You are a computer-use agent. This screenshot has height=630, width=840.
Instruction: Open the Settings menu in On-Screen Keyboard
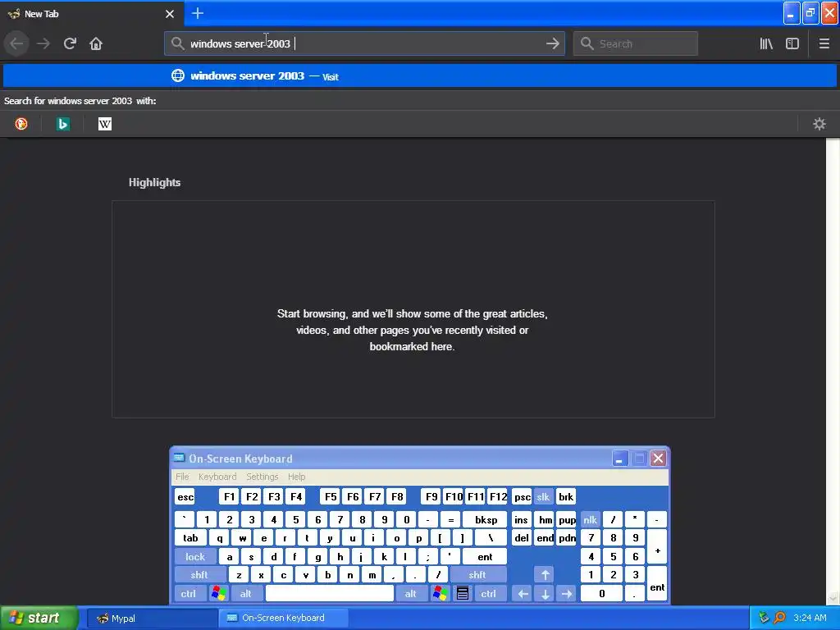coord(262,477)
